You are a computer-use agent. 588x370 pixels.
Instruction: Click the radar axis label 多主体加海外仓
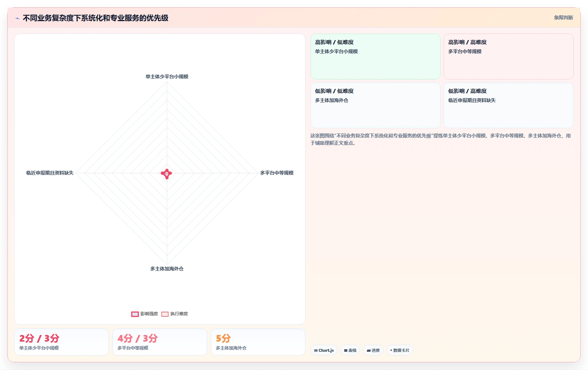(167, 269)
